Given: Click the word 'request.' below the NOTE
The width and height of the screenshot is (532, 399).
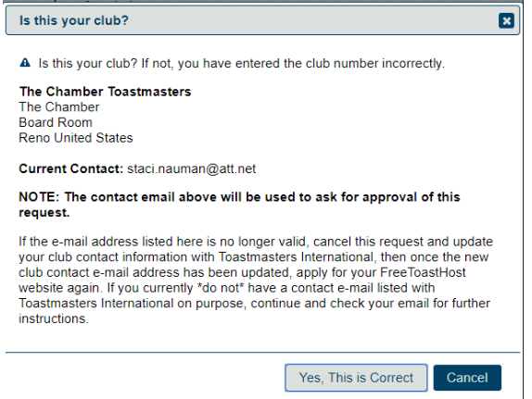Looking at the screenshot, I should click(x=44, y=213).
